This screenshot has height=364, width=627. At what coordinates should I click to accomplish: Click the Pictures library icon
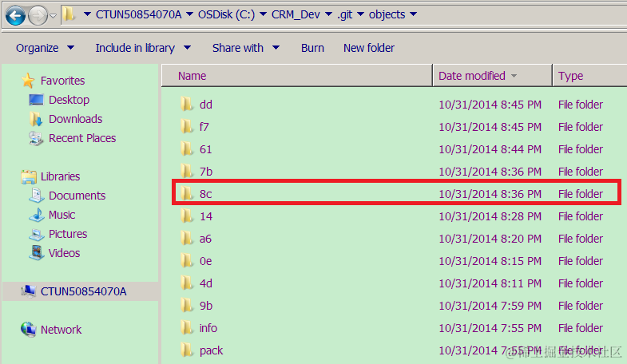(37, 234)
